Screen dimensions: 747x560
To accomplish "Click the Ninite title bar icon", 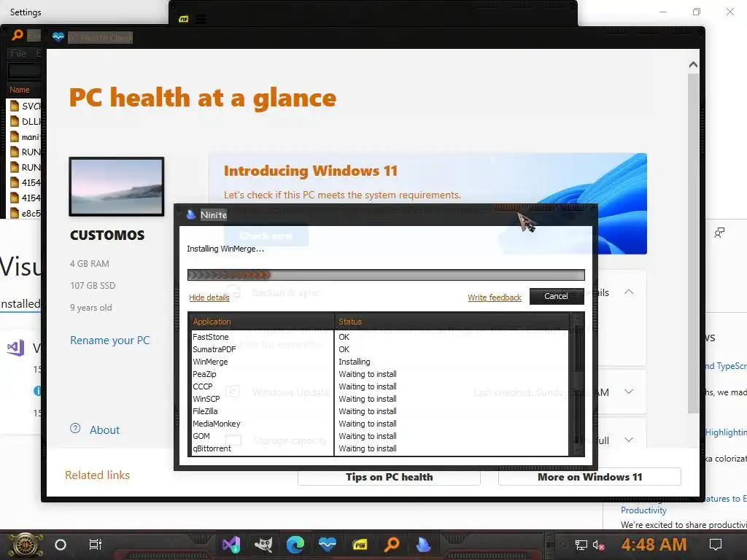I will coord(191,215).
